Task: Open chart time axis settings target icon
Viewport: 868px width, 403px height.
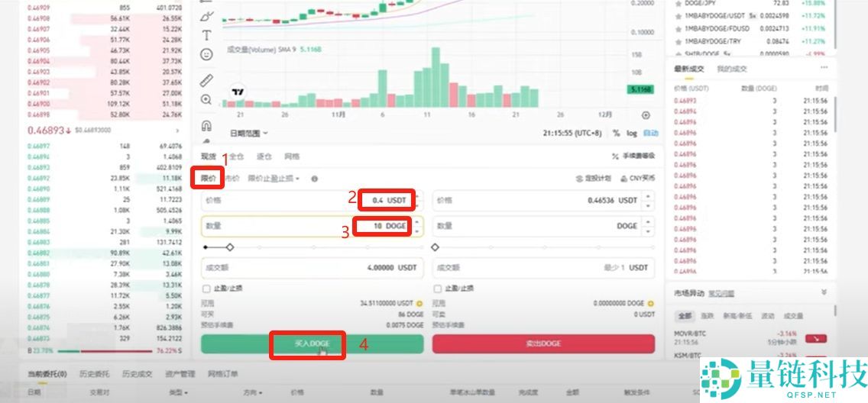Action: [x=646, y=115]
